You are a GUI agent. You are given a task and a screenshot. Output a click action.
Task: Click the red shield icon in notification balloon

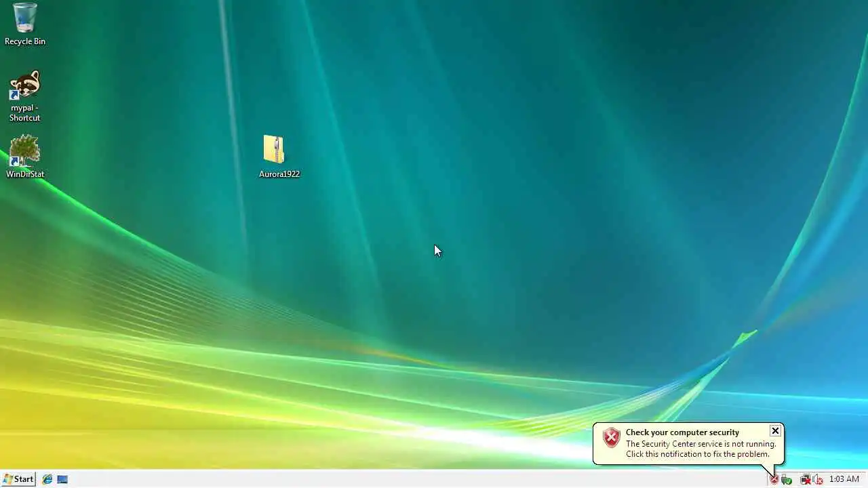[612, 438]
